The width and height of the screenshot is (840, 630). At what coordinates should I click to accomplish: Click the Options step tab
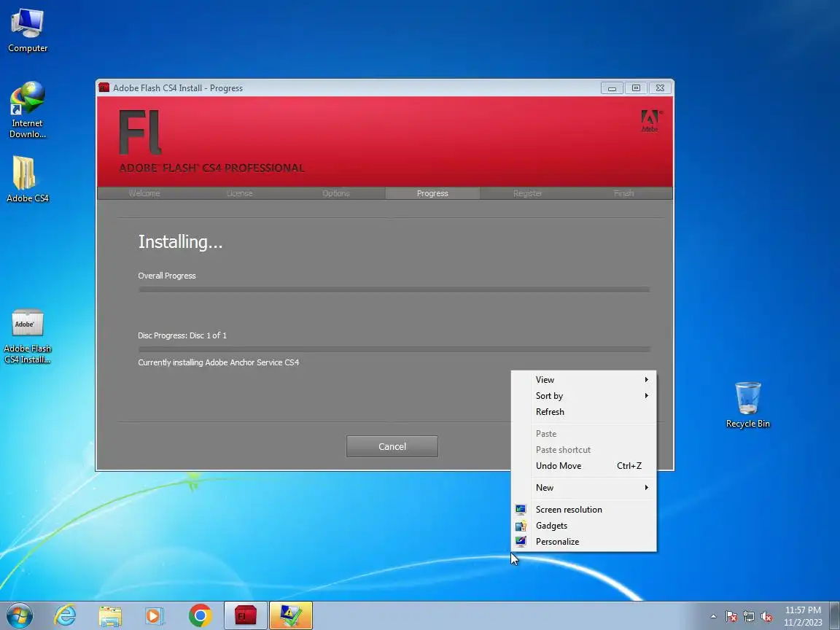pyautogui.click(x=336, y=193)
